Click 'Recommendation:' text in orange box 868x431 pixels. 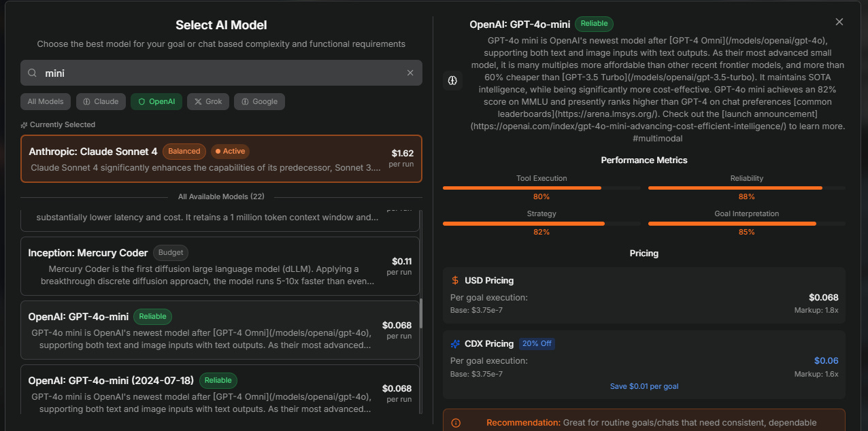click(x=523, y=423)
